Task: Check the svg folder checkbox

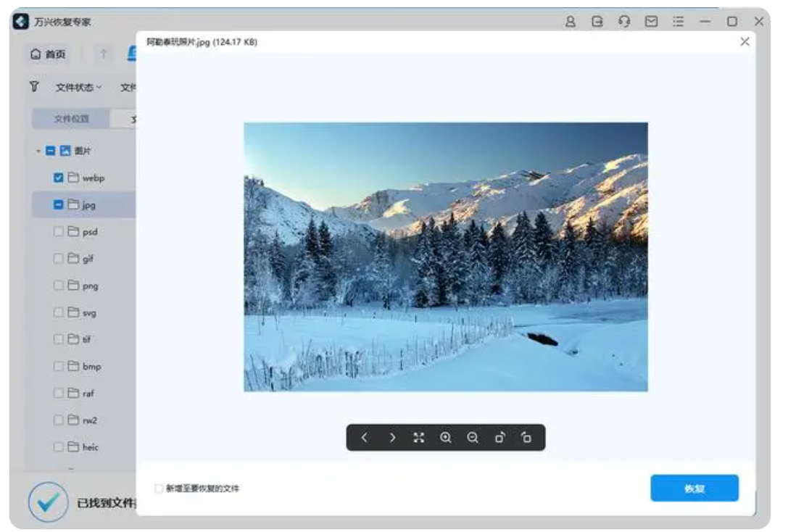Action: (58, 312)
